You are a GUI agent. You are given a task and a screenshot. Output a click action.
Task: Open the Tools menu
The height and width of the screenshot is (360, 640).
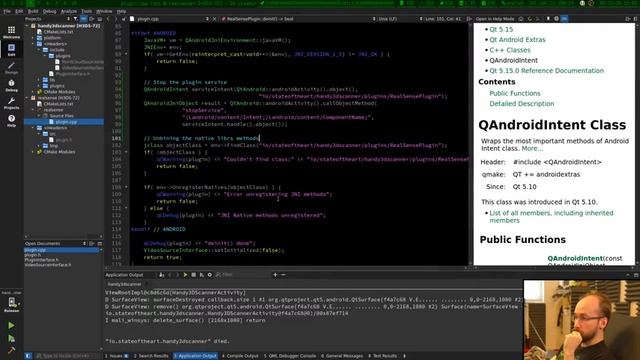[87, 11]
